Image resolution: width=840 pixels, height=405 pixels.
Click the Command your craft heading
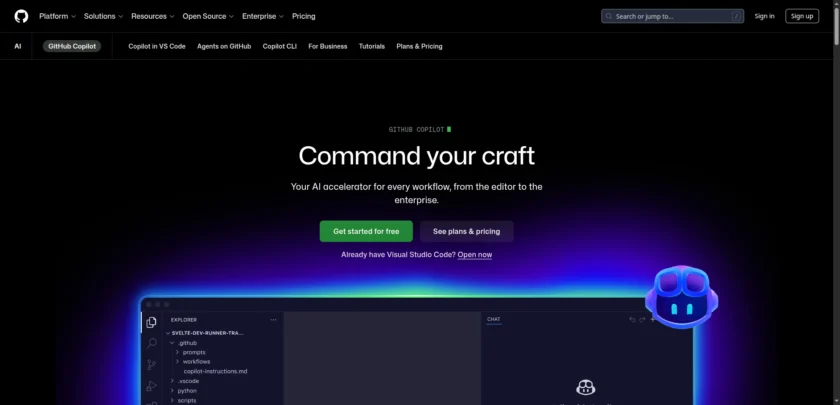point(417,156)
